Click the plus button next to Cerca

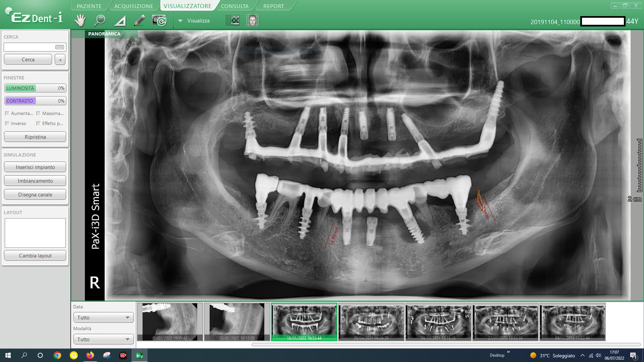(x=60, y=60)
